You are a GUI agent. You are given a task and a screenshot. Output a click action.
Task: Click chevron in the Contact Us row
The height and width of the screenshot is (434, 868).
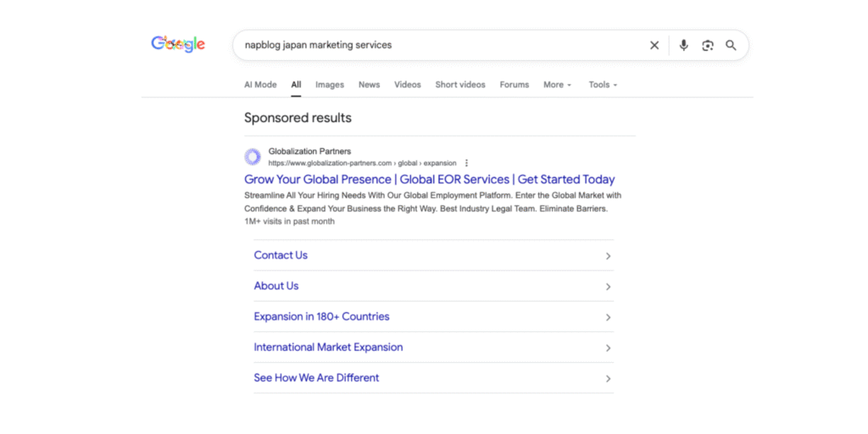[608, 256]
